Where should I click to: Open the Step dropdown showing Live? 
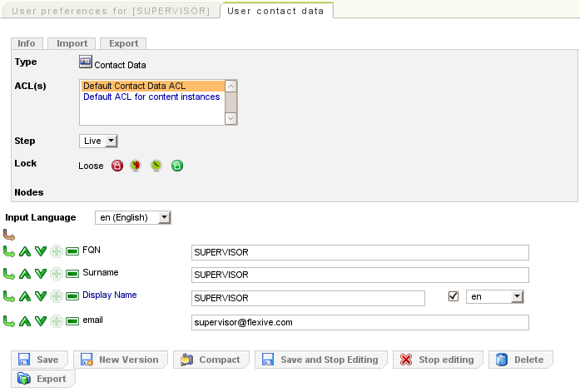click(99, 141)
